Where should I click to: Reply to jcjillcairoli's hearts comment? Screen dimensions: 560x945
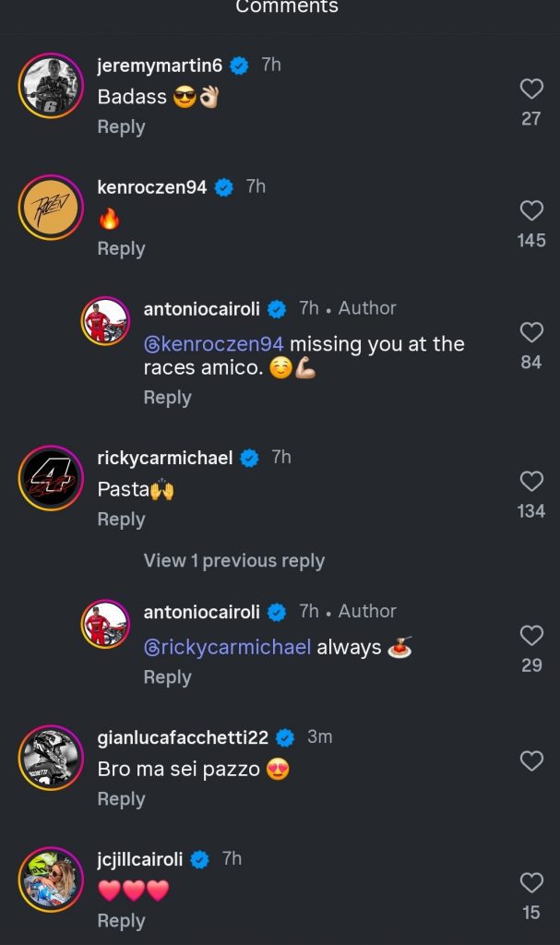(x=121, y=921)
